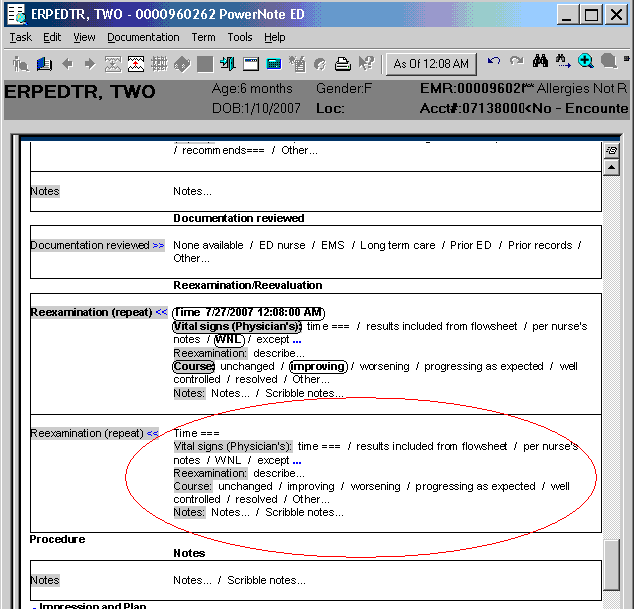Click the vertical scrollbar down arrow
This screenshot has width=634, height=609.
(x=612, y=600)
